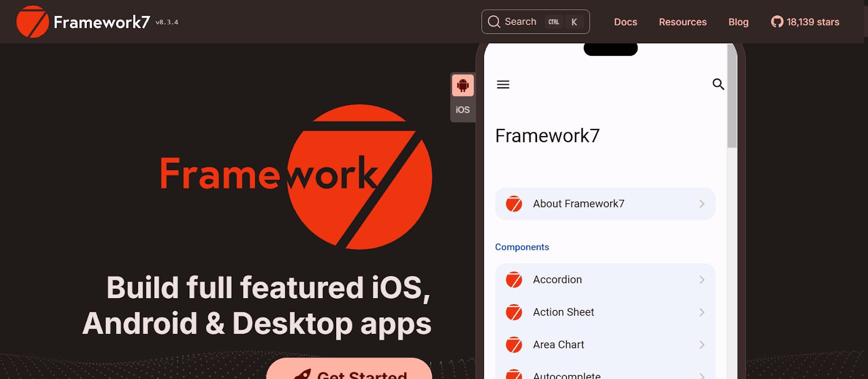Click the About Framework7 row icon

tap(514, 204)
